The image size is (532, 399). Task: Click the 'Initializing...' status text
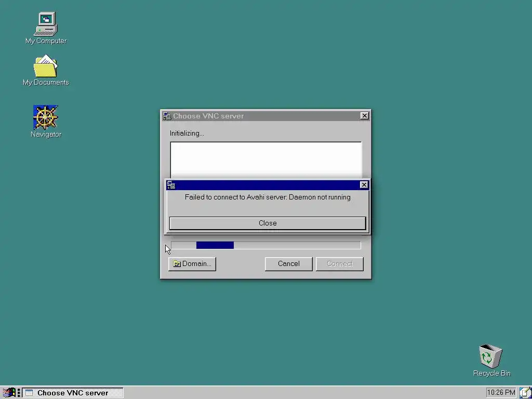tap(187, 134)
